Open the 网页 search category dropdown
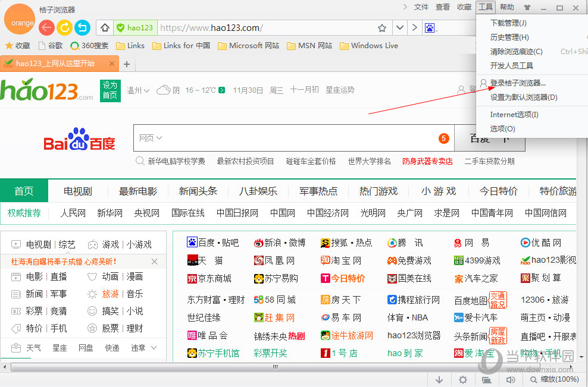Screen dimensions: 588x387 point(151,137)
